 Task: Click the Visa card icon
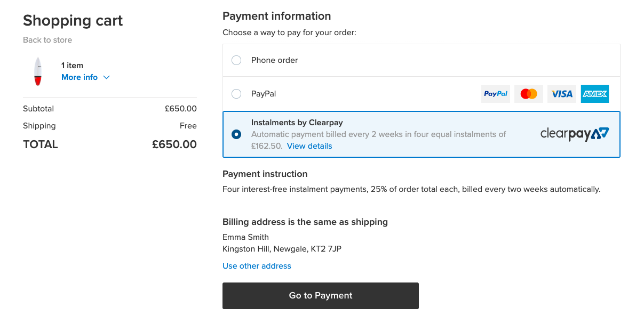point(562,94)
